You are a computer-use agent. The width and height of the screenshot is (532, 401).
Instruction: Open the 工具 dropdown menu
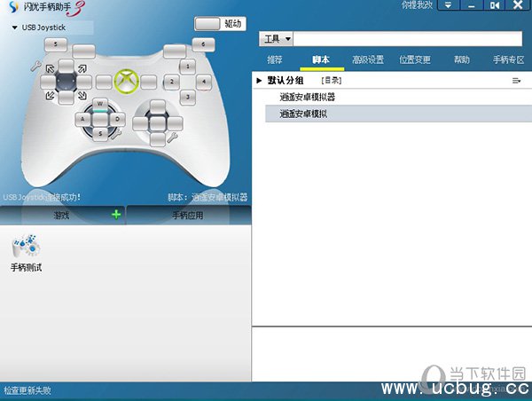273,39
